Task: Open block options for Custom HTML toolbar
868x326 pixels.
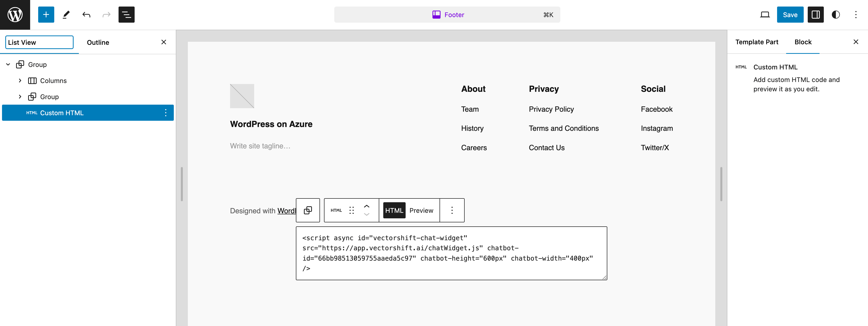Action: 452,210
